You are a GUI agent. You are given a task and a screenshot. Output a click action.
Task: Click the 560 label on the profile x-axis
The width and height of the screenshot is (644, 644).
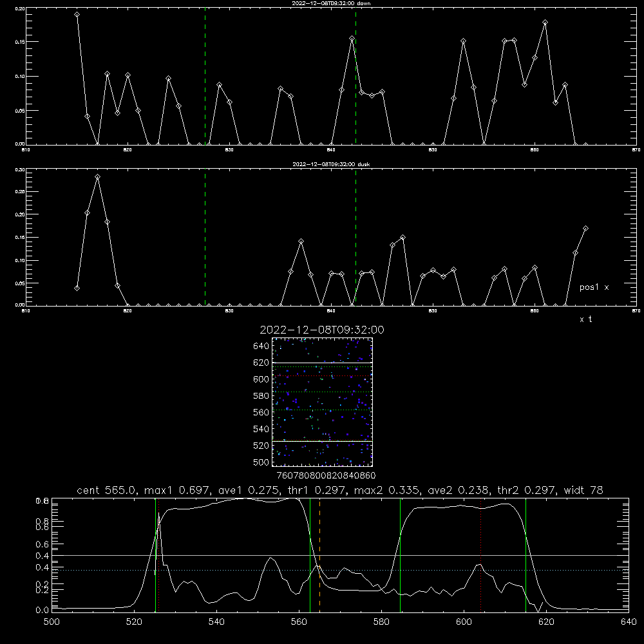coord(299,622)
